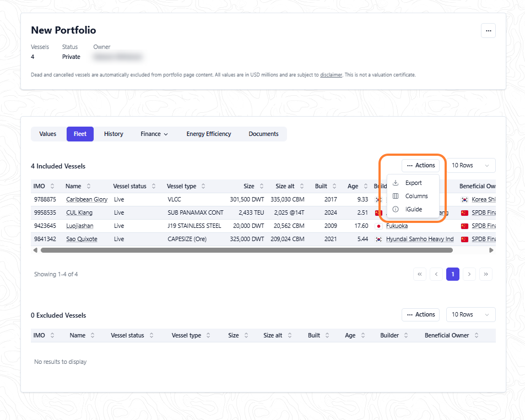Expand the Finance tab dropdown

point(154,134)
